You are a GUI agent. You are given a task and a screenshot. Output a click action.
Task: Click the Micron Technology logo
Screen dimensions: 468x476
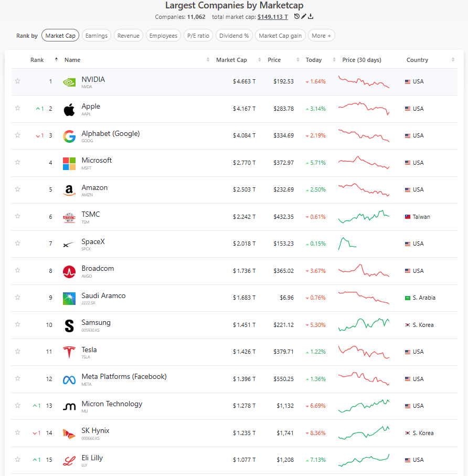coord(69,407)
